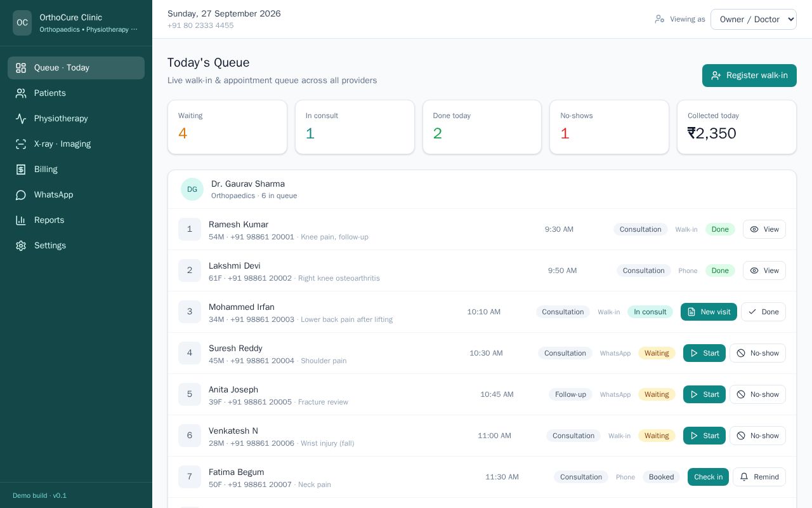
Task: Start consultation for Suresh Reddy
Action: (x=704, y=353)
